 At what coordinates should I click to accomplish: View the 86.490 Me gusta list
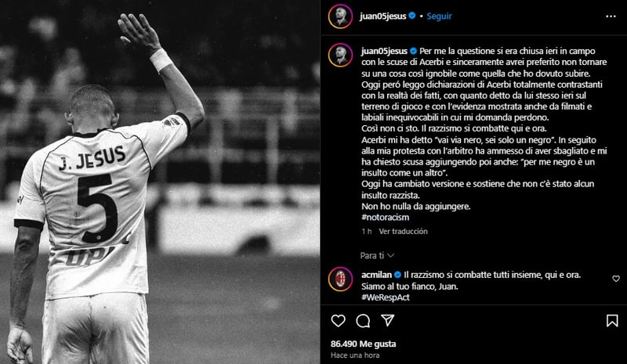(363, 344)
